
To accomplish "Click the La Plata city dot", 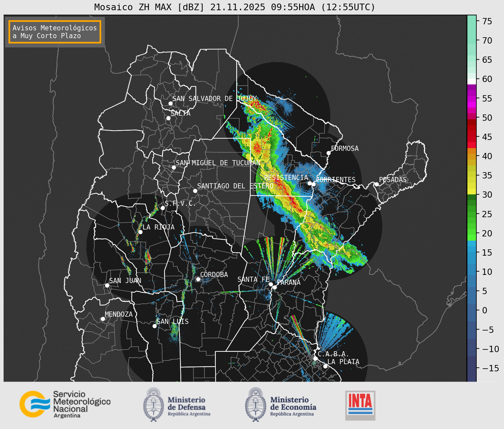I will point(325,366).
